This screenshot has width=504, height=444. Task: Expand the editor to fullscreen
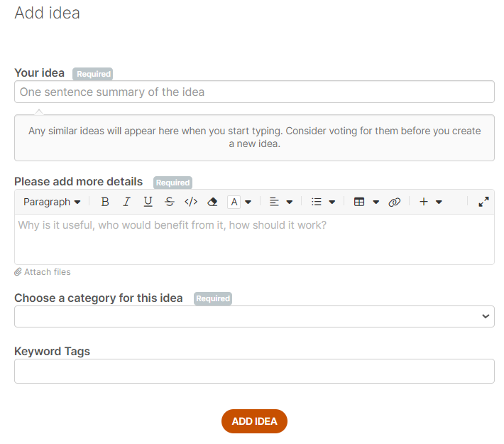tap(483, 202)
